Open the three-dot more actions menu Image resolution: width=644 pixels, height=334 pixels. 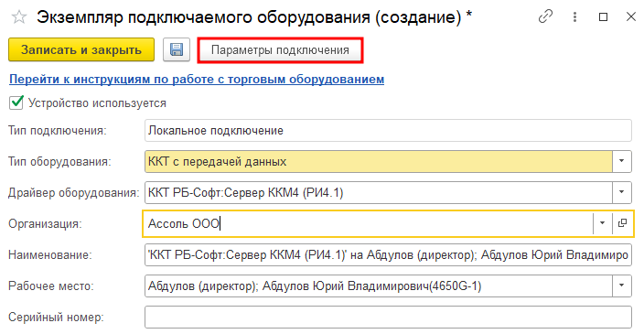[x=574, y=16]
